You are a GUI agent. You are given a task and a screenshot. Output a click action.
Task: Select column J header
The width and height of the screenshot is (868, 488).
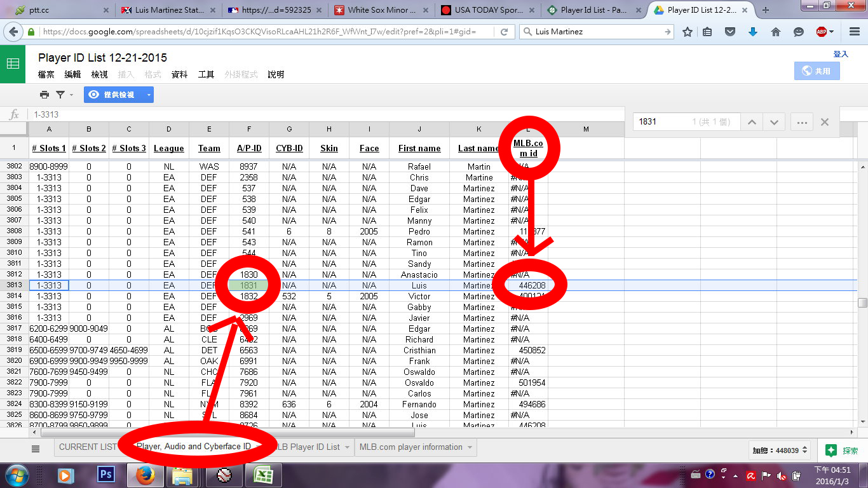click(x=419, y=129)
